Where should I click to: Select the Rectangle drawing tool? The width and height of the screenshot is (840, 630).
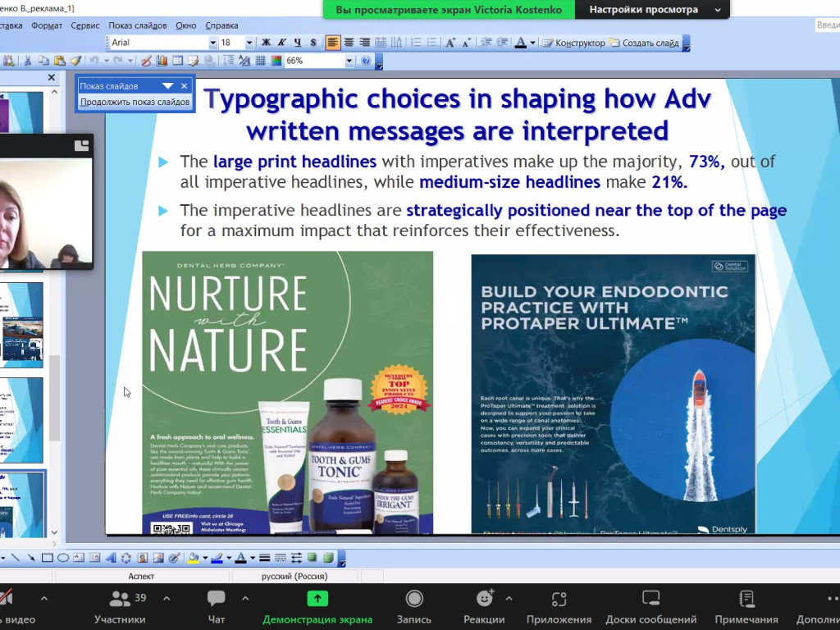tap(47, 558)
